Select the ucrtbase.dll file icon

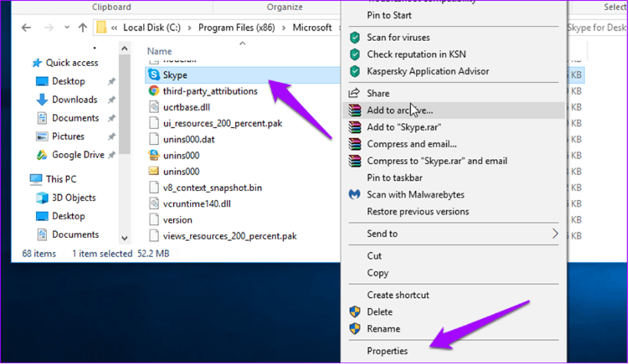(x=154, y=107)
